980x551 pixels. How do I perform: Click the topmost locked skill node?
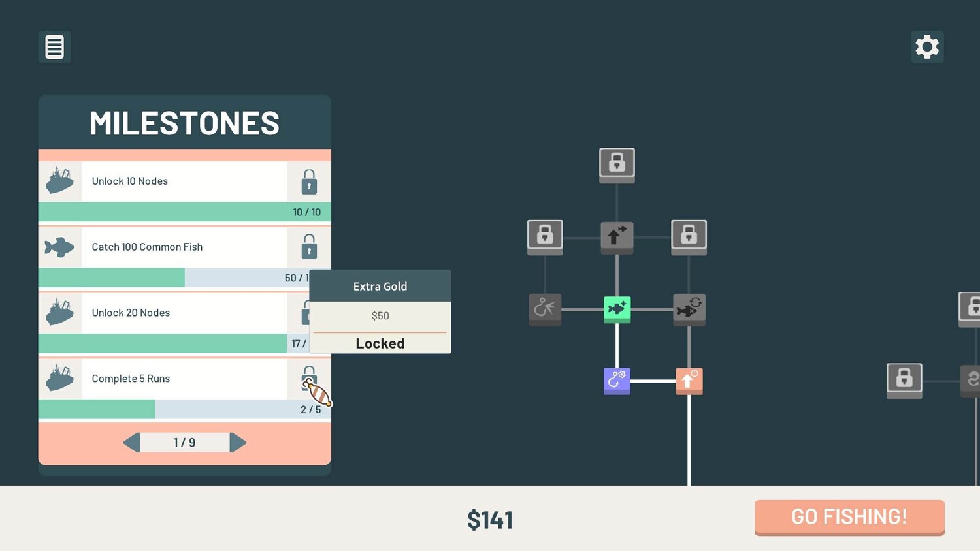617,164
